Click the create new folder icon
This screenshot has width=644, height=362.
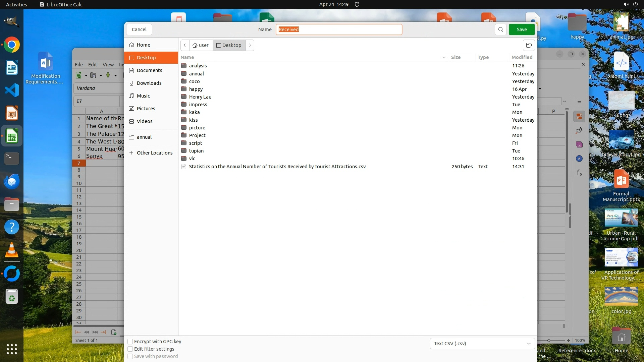point(529,45)
